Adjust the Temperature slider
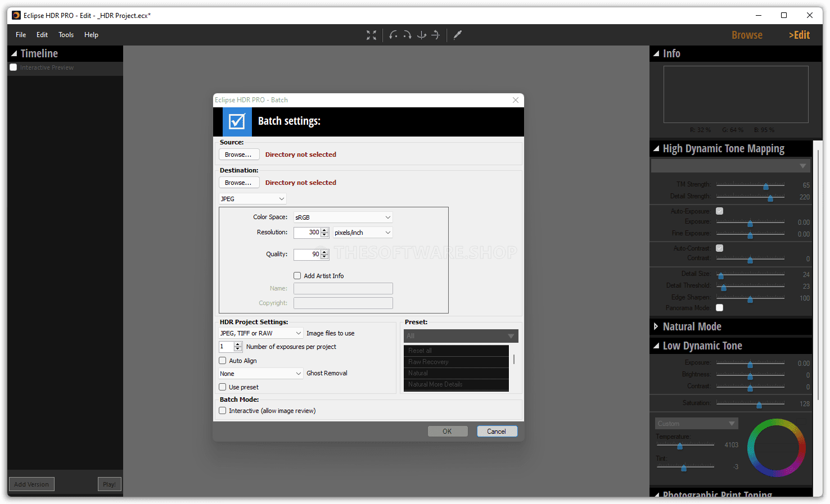The height and width of the screenshot is (504, 830). (685, 445)
